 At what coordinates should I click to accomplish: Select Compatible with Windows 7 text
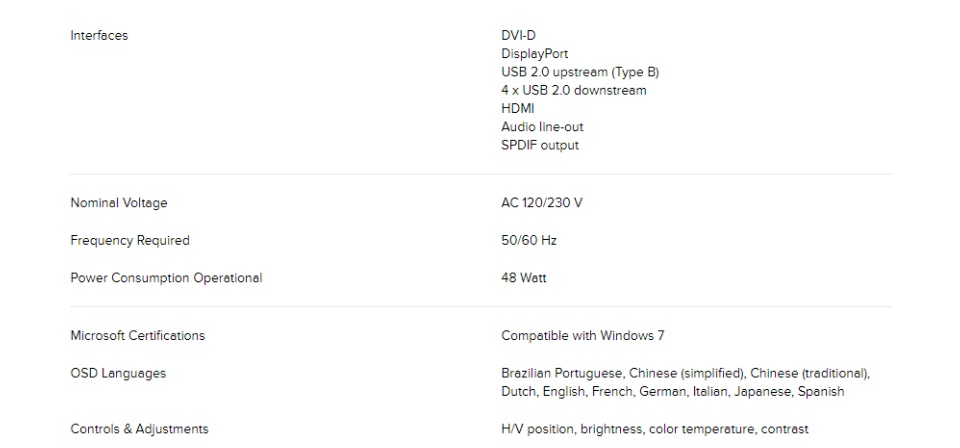pyautogui.click(x=583, y=335)
